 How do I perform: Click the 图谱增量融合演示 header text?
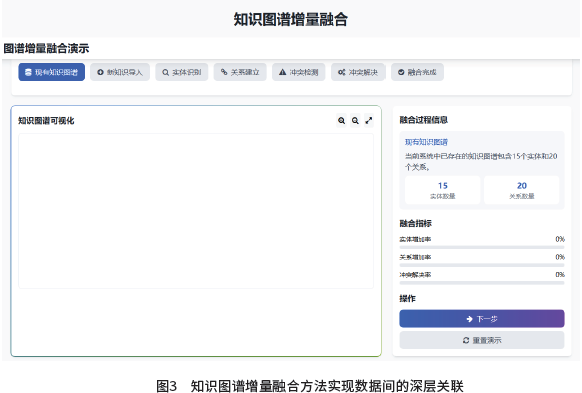pos(46,48)
